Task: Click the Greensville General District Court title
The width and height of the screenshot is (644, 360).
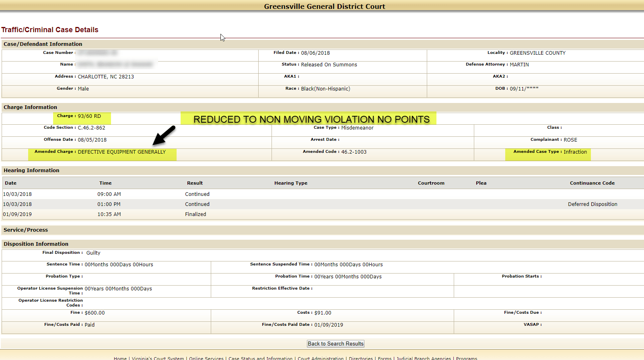Action: click(324, 6)
